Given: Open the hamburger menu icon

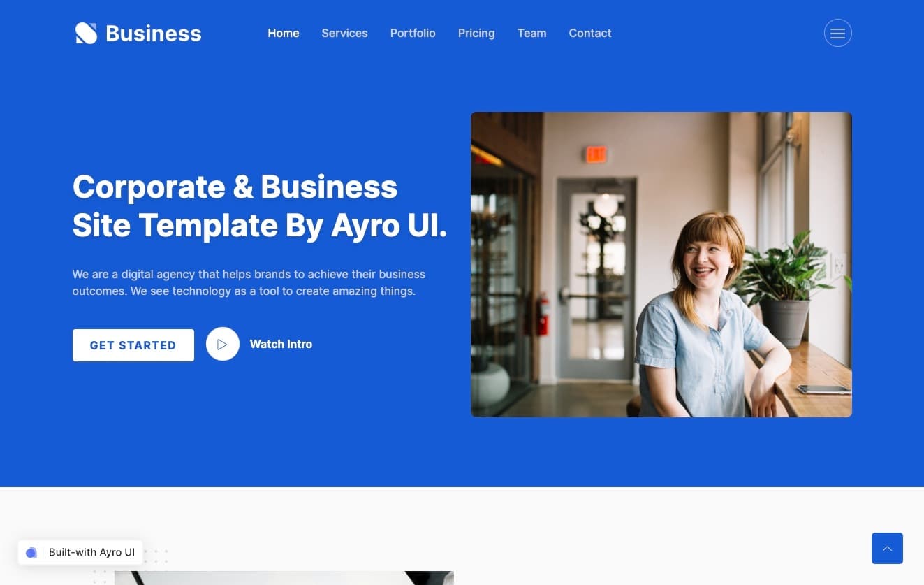Looking at the screenshot, I should tap(837, 33).
